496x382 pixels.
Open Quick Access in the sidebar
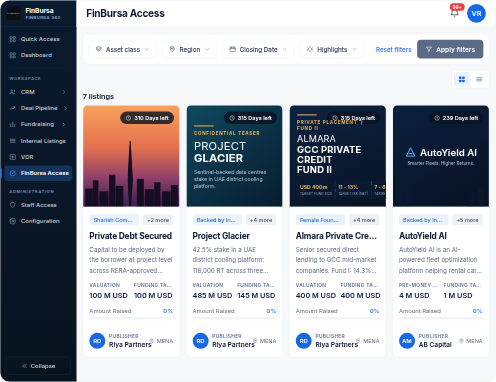[38, 39]
